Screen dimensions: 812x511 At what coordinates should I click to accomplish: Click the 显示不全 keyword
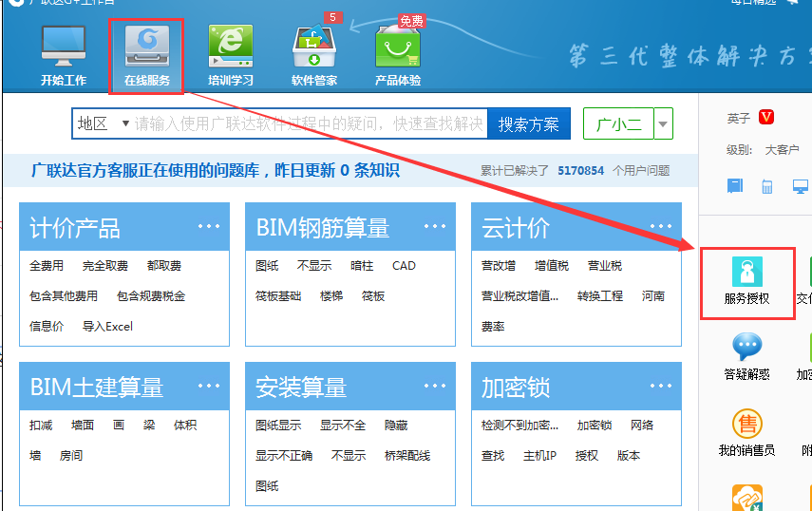point(343,426)
